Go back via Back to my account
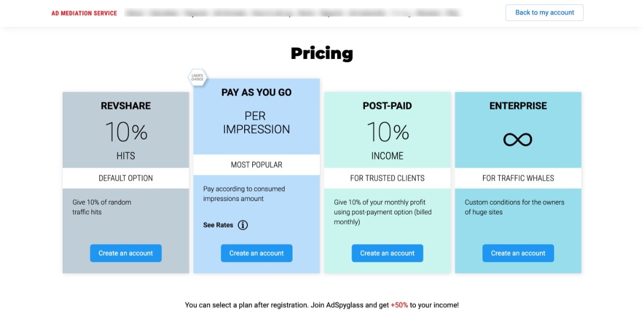Viewport: 644px width, 326px height. [x=544, y=13]
